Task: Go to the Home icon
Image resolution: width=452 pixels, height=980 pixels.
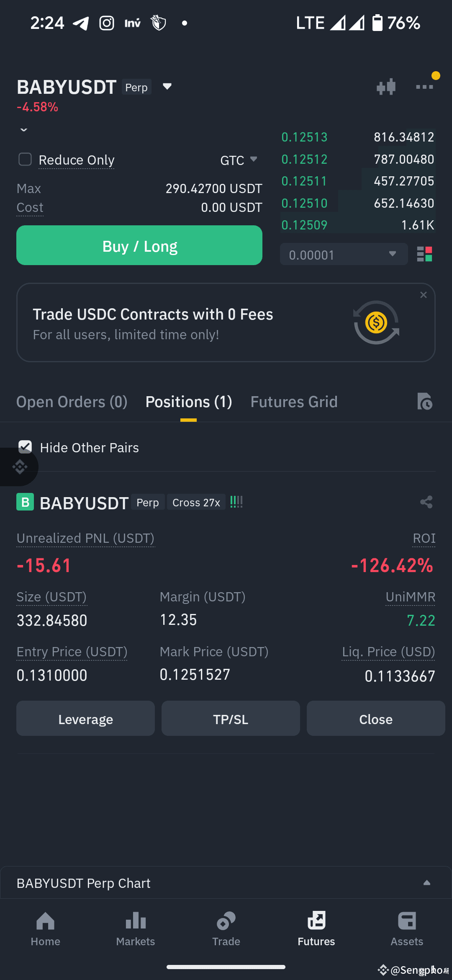Action: 45,921
